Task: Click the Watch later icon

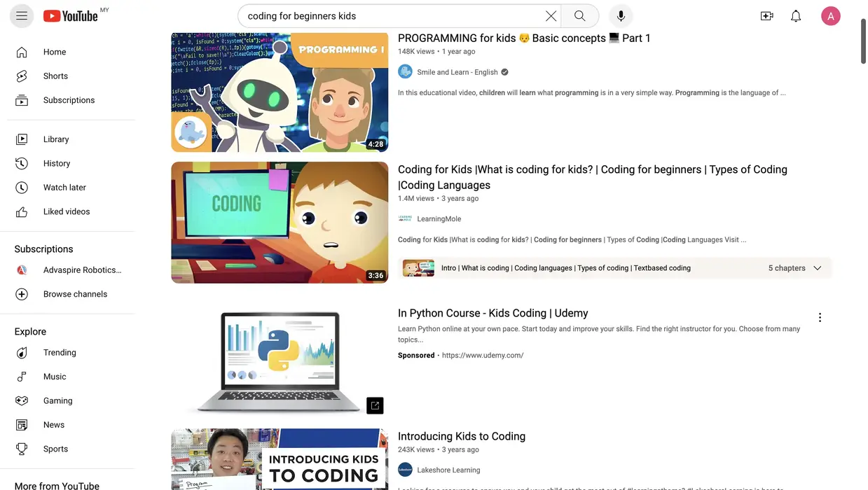Action: tap(22, 188)
